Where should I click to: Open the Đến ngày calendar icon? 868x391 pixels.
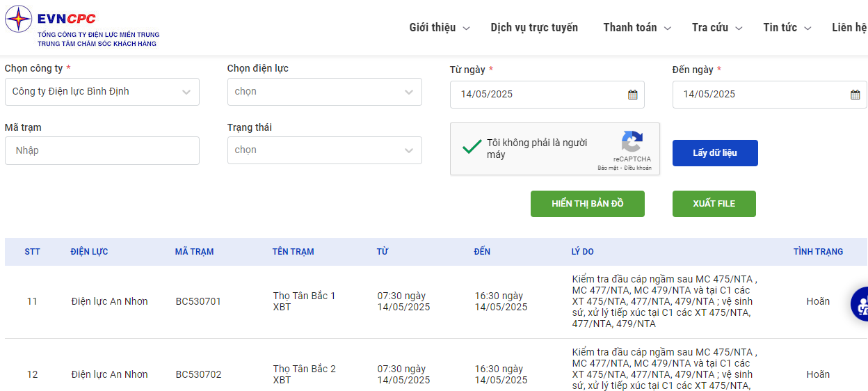click(x=855, y=95)
